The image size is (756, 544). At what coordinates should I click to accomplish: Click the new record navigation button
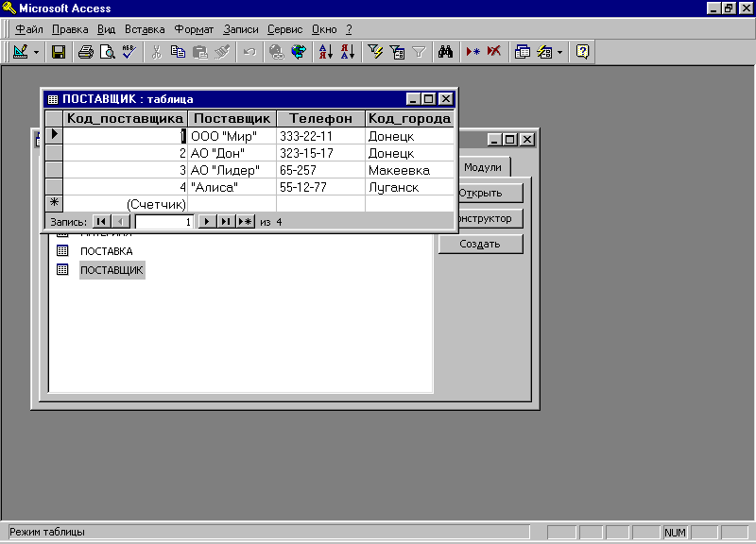click(245, 222)
